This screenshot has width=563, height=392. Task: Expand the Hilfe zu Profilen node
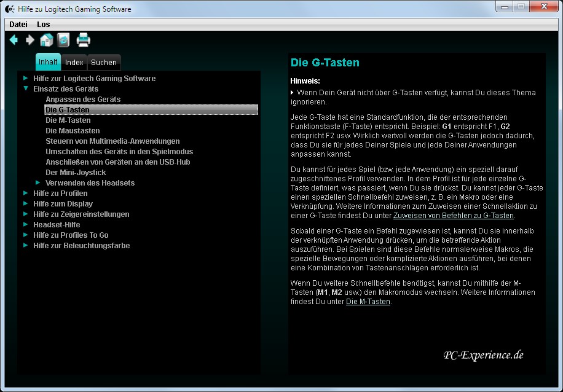[x=26, y=194]
